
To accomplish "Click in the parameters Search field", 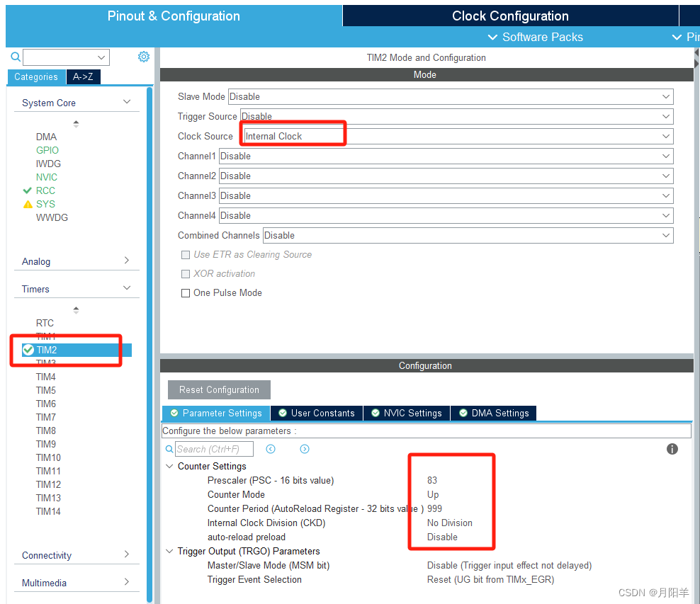I will tap(213, 448).
